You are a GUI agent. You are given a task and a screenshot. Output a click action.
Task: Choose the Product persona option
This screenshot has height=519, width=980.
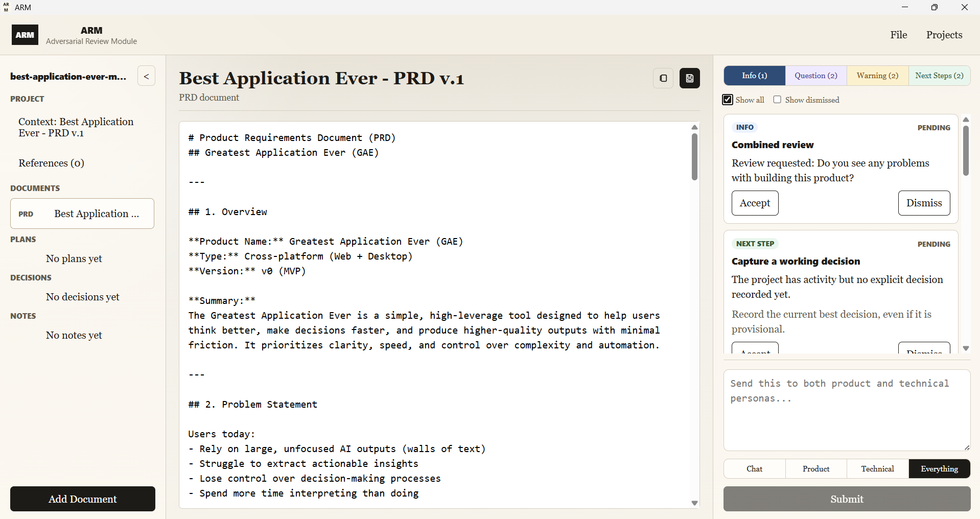tap(816, 468)
